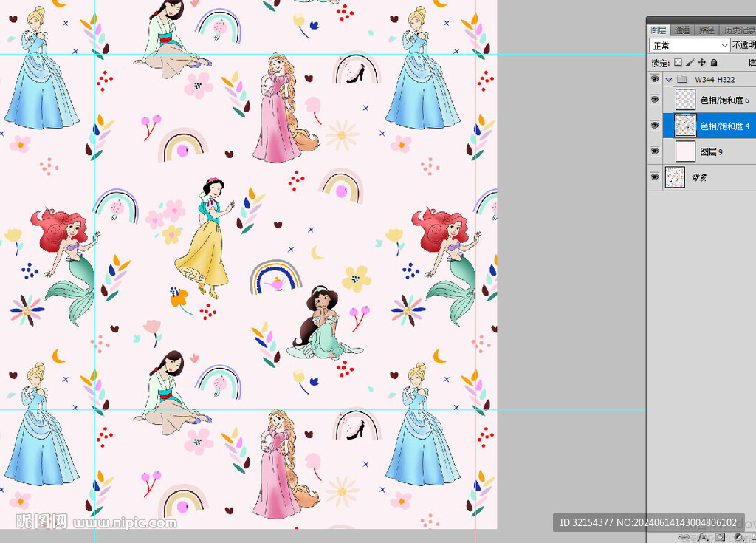Create a new adjustment layer with the half-circle icon
This screenshot has width=756, height=543.
[x=738, y=537]
